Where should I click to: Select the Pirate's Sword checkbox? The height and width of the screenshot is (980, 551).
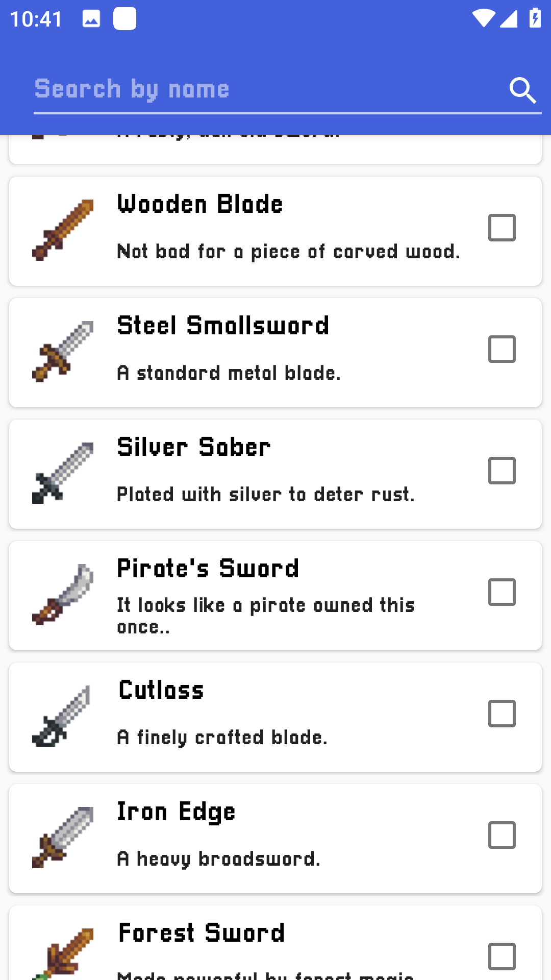[502, 592]
